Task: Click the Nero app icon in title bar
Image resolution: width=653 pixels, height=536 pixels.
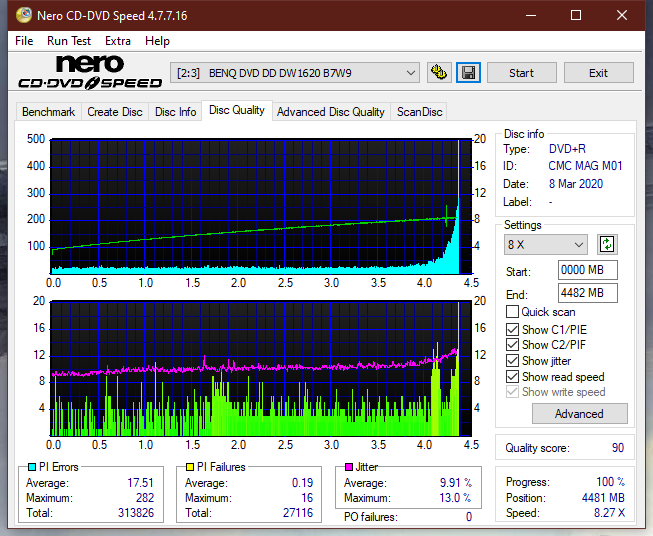Action: [24, 15]
